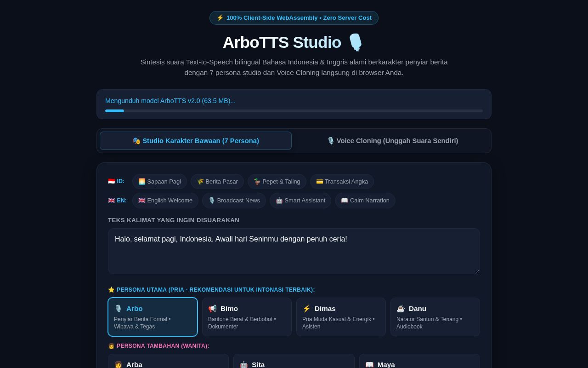Image resolution: width=588 pixels, height=368 pixels.
Task: Switch to Voice Cloning tab
Action: [x=392, y=141]
